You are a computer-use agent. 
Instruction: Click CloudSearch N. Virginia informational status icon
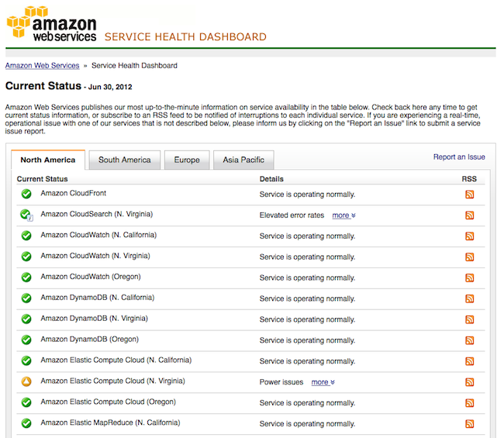[x=26, y=215]
